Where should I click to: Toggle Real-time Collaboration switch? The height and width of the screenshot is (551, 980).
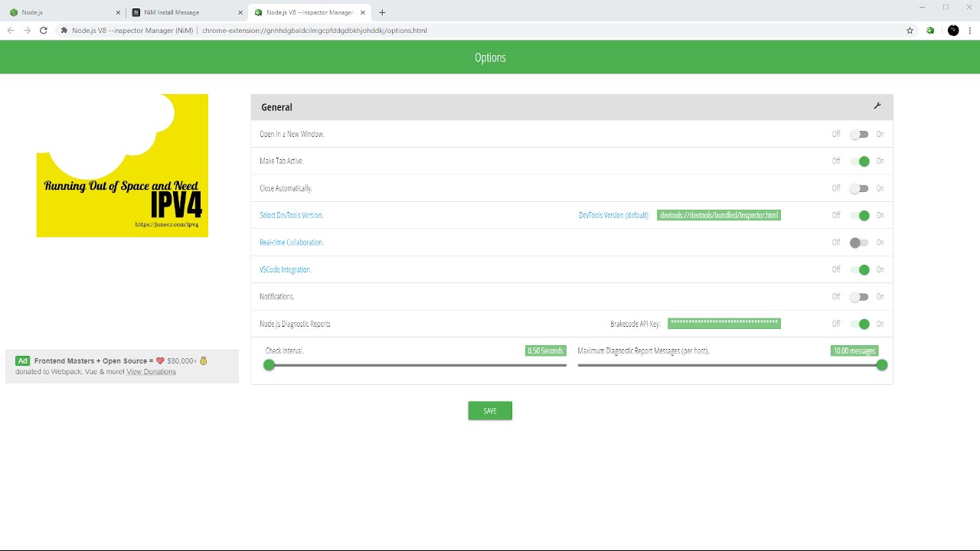coord(859,243)
